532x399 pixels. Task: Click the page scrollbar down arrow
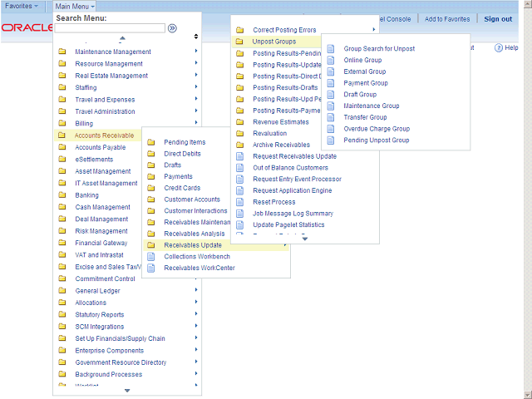point(529,394)
